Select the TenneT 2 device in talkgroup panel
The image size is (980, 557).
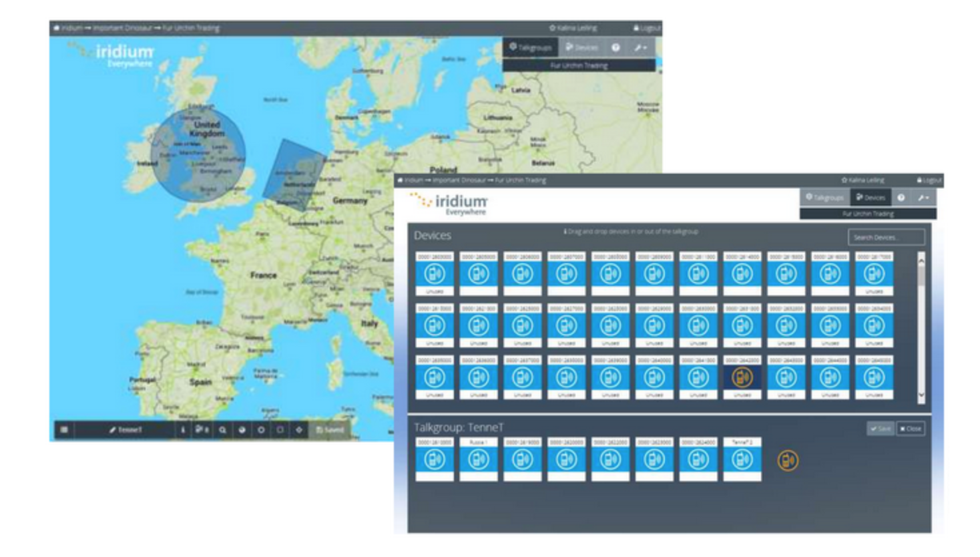pyautogui.click(x=742, y=459)
